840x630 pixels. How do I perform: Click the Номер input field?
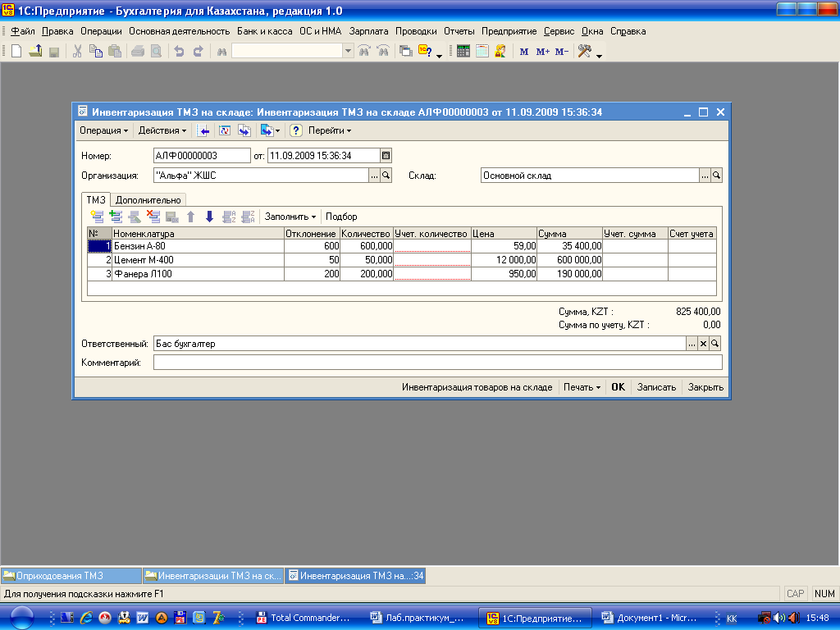coord(202,156)
